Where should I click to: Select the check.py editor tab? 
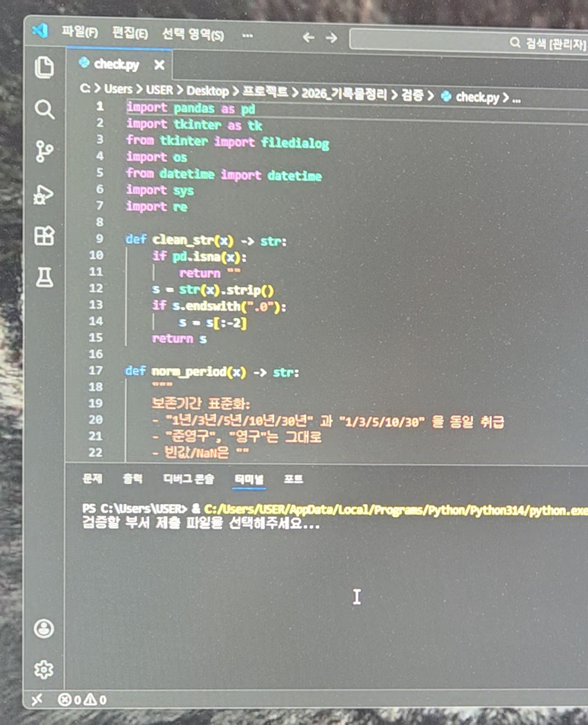(119, 64)
